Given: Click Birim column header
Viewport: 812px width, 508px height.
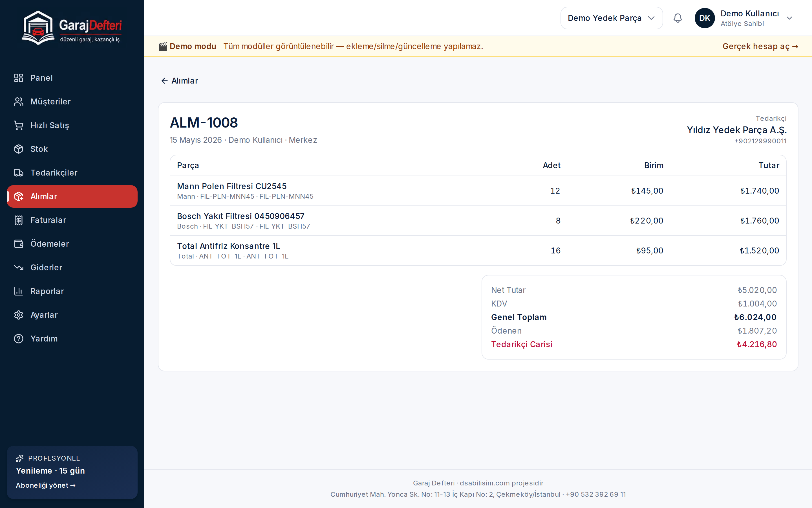Looking at the screenshot, I should (654, 165).
